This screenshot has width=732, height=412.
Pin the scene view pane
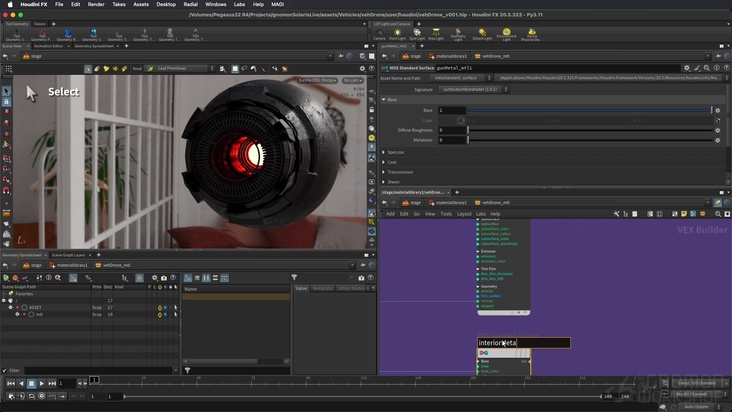(341, 56)
